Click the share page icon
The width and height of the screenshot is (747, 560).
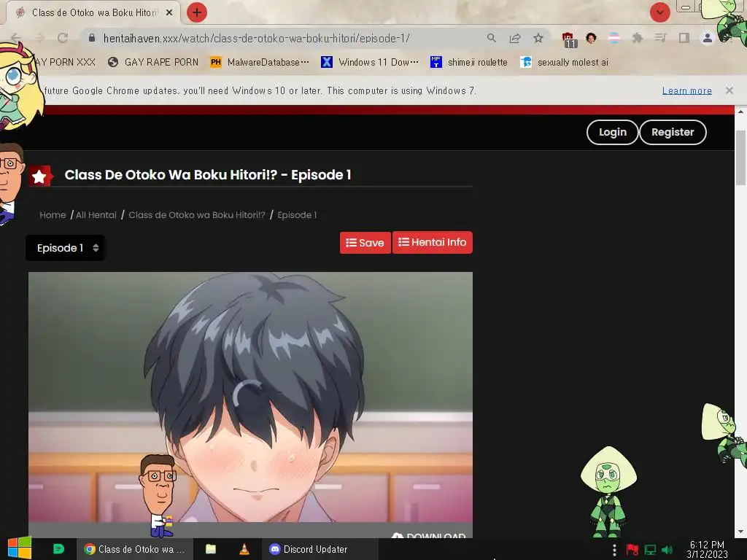(515, 38)
